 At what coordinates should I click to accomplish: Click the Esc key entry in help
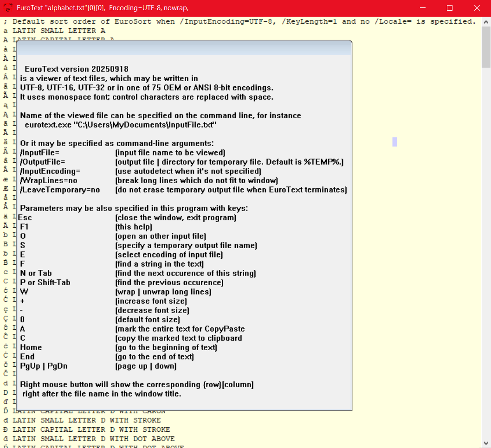pyautogui.click(x=25, y=218)
